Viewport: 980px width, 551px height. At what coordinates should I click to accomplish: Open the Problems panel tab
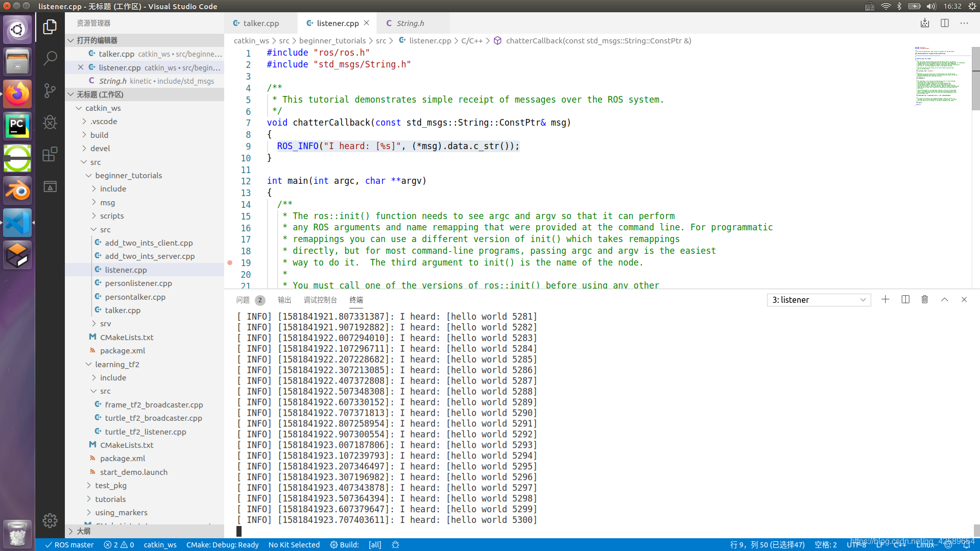(250, 300)
